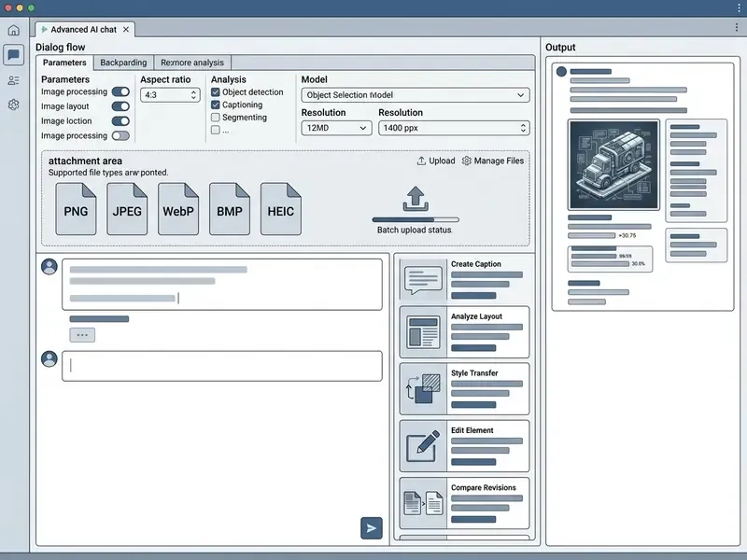Select the Compare Revisions card title
The width and height of the screenshot is (747, 560).
(484, 487)
